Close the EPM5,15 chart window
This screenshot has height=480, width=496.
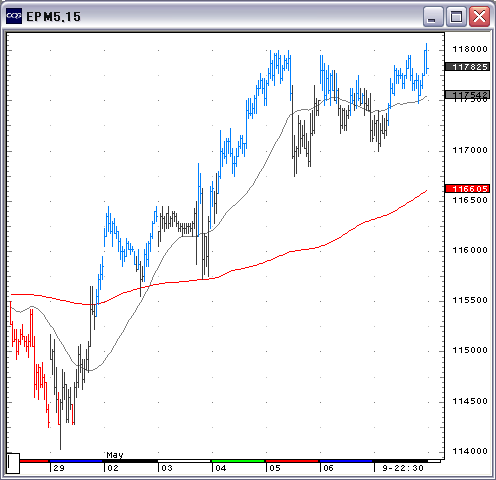[479, 17]
